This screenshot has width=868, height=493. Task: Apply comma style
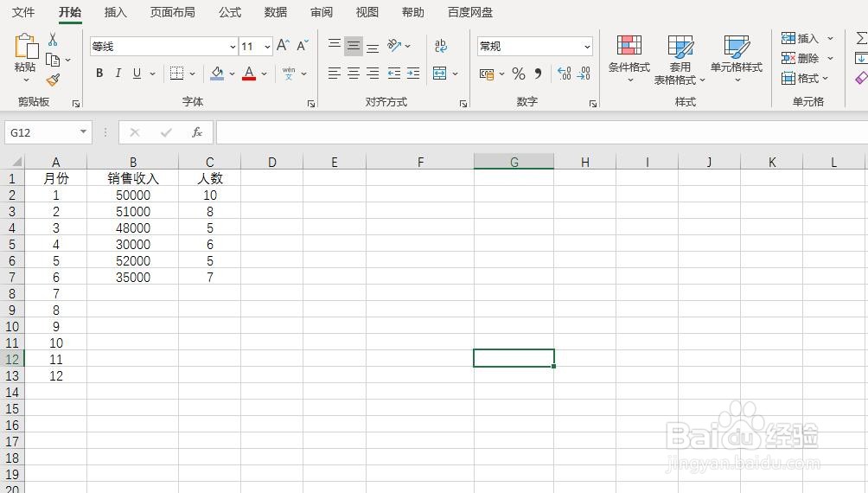pos(538,74)
